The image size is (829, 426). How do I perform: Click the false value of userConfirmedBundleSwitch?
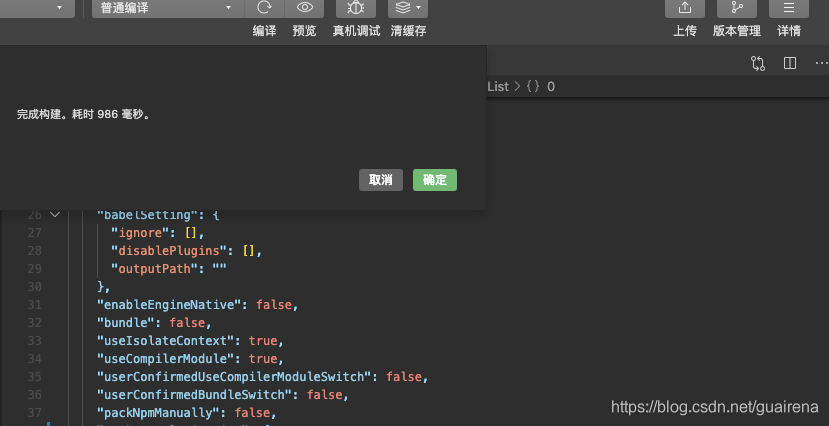325,395
